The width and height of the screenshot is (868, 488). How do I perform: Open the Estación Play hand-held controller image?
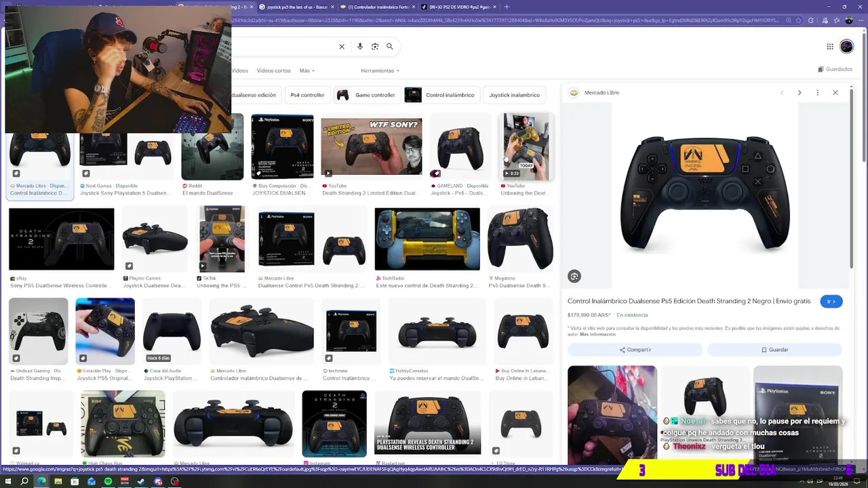(105, 331)
